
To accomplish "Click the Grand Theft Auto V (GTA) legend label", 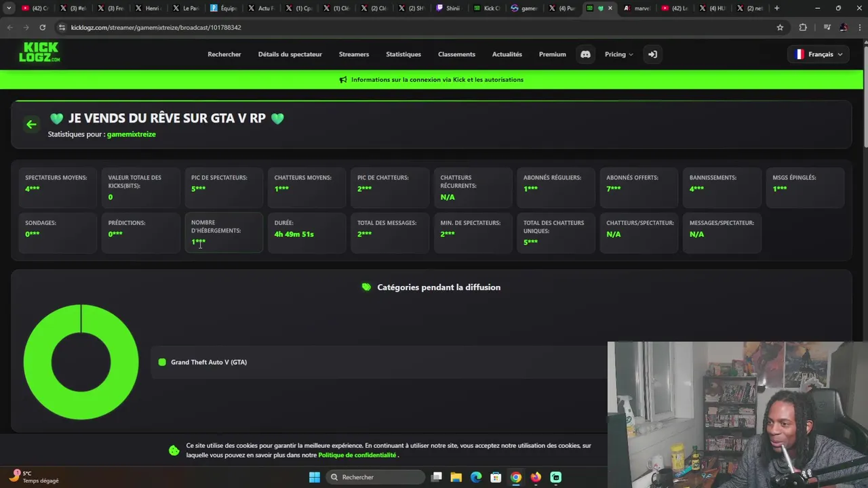I will [x=209, y=362].
